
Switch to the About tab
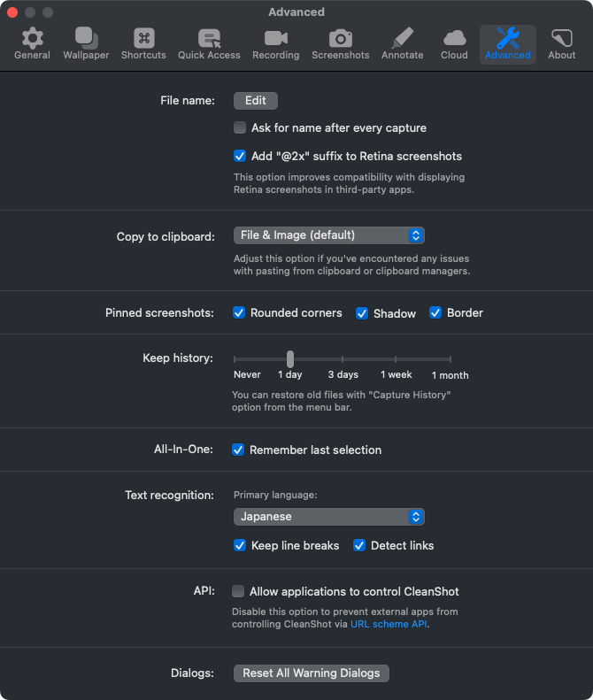tap(561, 44)
